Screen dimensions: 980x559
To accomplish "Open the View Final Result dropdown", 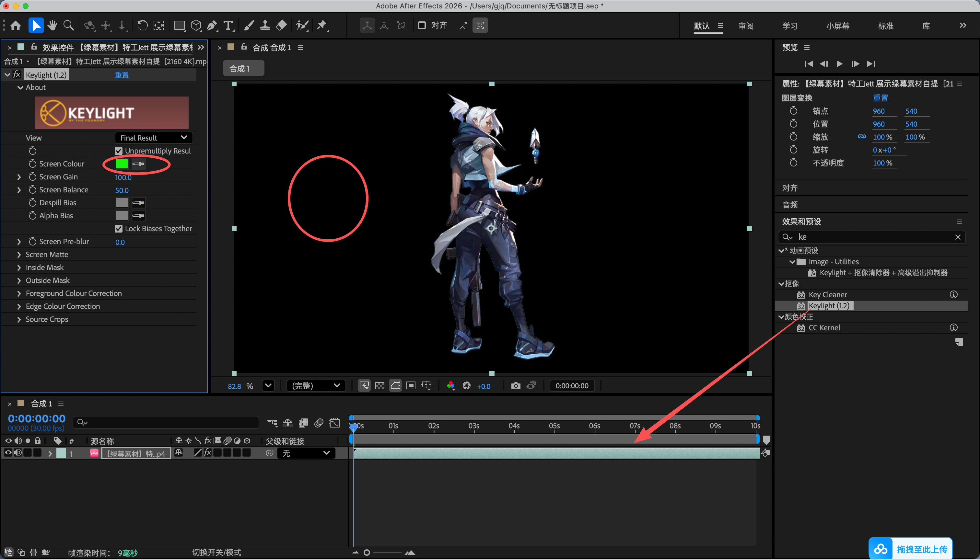I will click(x=154, y=138).
